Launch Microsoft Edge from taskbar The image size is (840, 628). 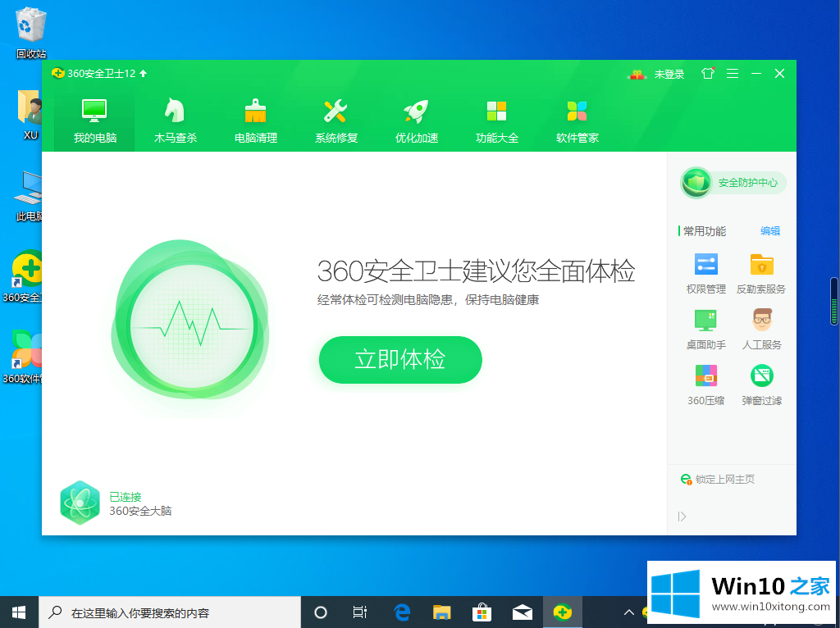pyautogui.click(x=401, y=612)
